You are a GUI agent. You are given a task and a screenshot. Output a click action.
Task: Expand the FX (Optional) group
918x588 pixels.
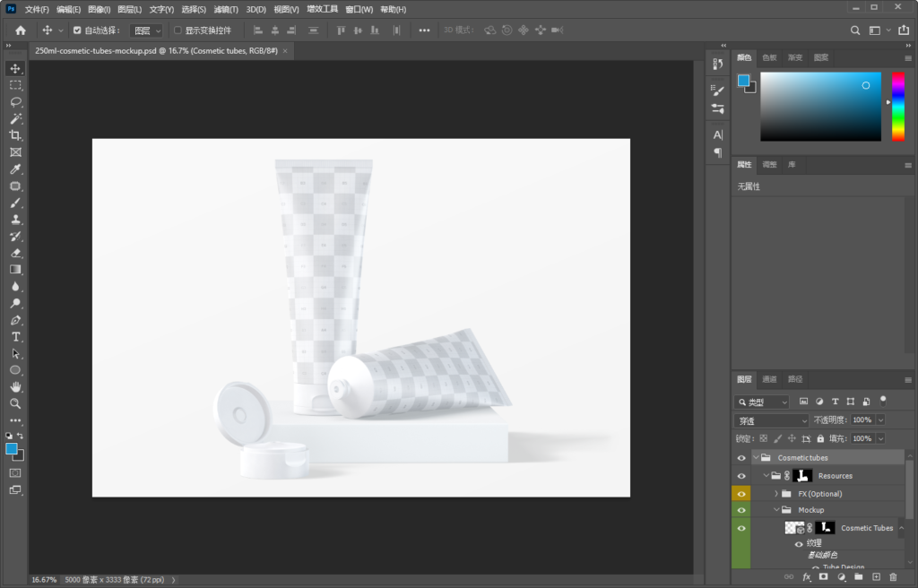[x=776, y=494]
